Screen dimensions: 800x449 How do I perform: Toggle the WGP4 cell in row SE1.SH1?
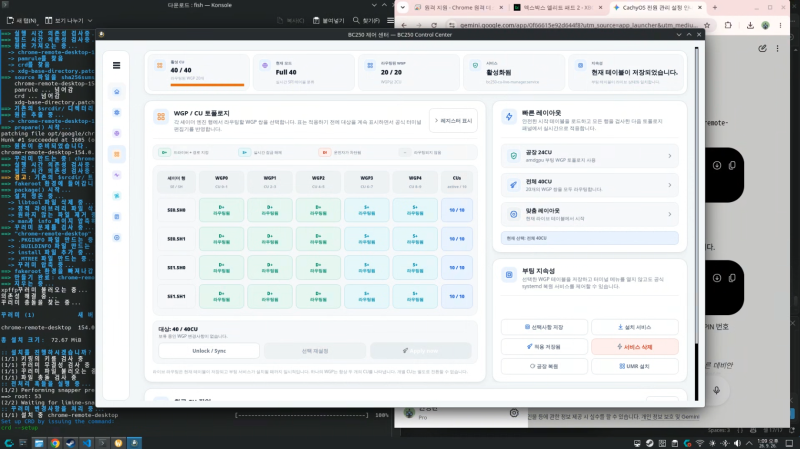(415, 296)
